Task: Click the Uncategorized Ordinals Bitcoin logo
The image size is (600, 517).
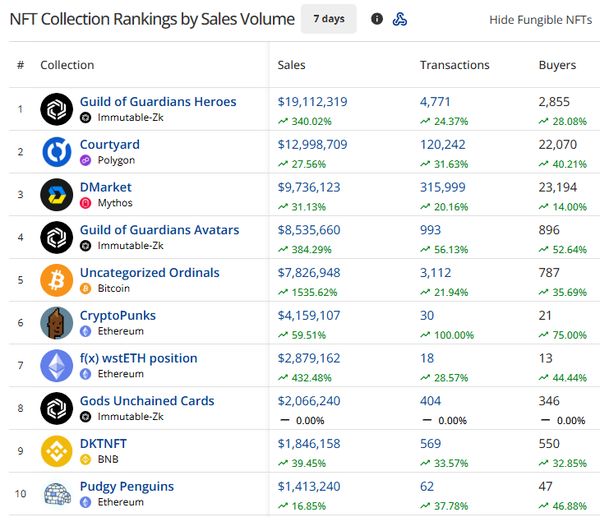Action: (57, 280)
